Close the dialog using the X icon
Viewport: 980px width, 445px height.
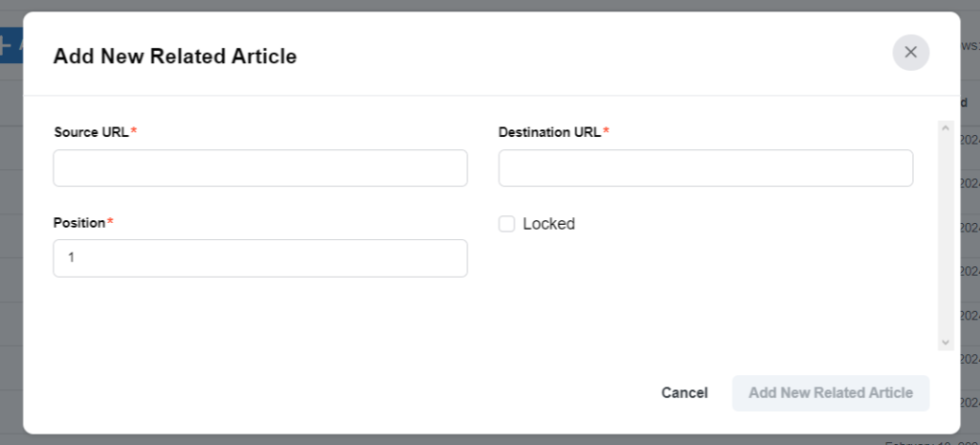tap(911, 53)
